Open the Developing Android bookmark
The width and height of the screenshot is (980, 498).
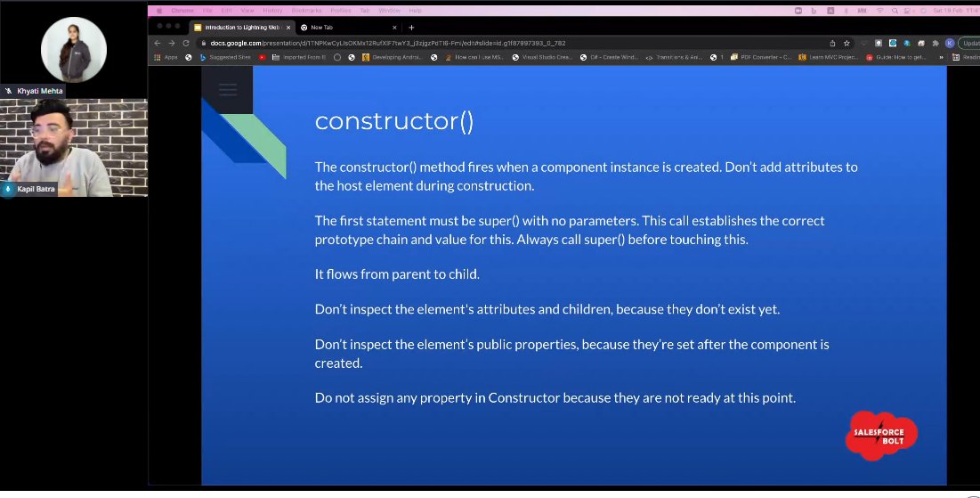393,57
